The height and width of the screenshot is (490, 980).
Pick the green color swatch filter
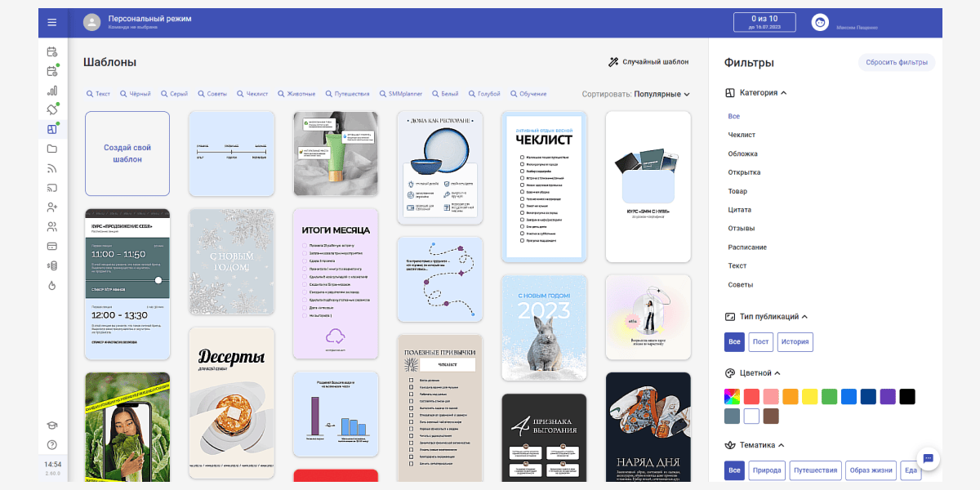pyautogui.click(x=829, y=397)
